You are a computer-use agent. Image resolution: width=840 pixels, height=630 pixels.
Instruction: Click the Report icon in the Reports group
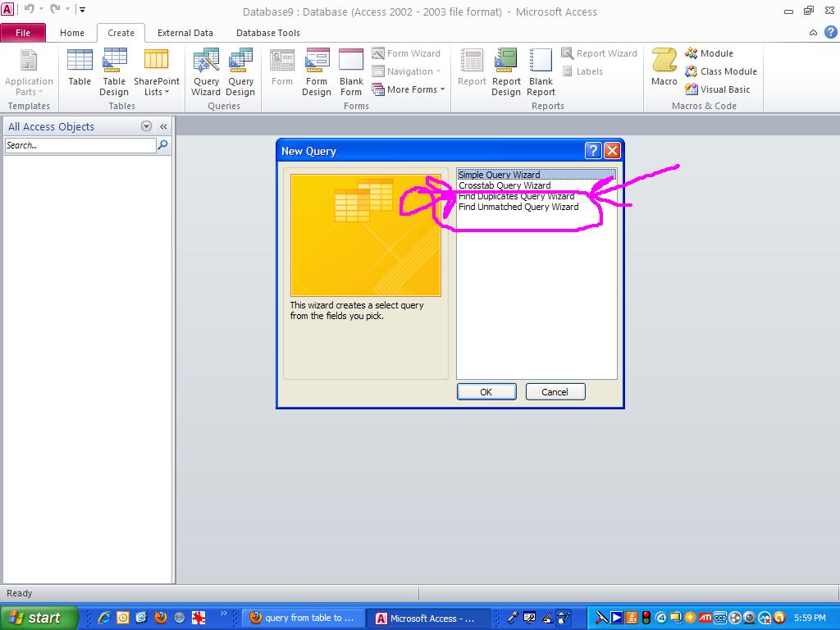(472, 67)
